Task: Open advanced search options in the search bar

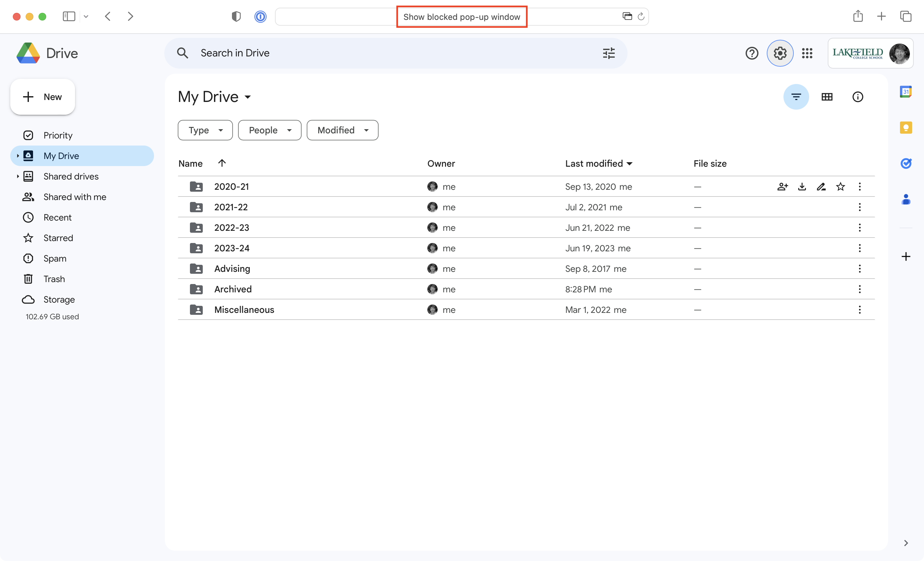Action: pyautogui.click(x=608, y=53)
